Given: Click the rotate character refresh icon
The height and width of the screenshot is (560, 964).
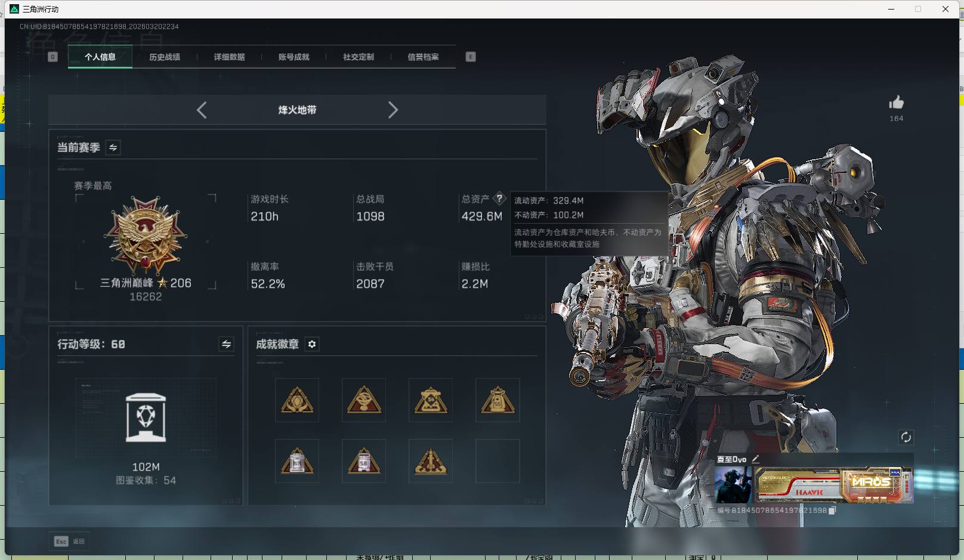Looking at the screenshot, I should tap(906, 437).
